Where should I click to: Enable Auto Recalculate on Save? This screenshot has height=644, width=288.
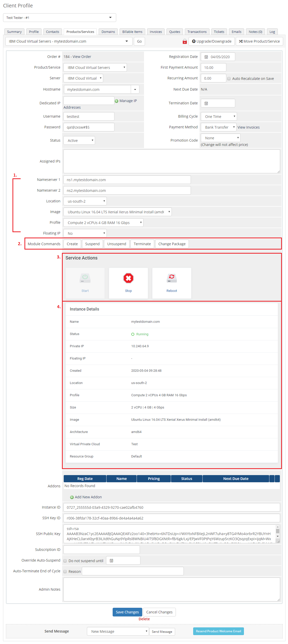(x=229, y=79)
